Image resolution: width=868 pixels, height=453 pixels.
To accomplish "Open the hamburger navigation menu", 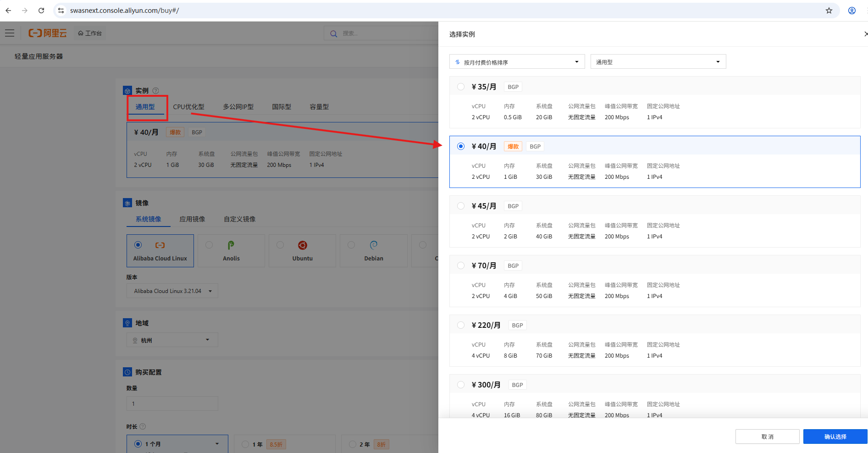I will coord(10,33).
